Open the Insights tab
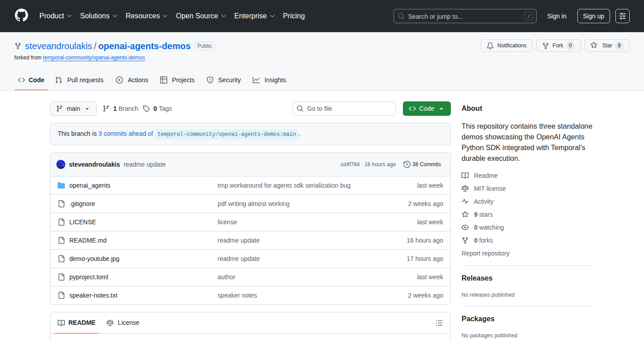This screenshot has width=644, height=340. (x=269, y=80)
